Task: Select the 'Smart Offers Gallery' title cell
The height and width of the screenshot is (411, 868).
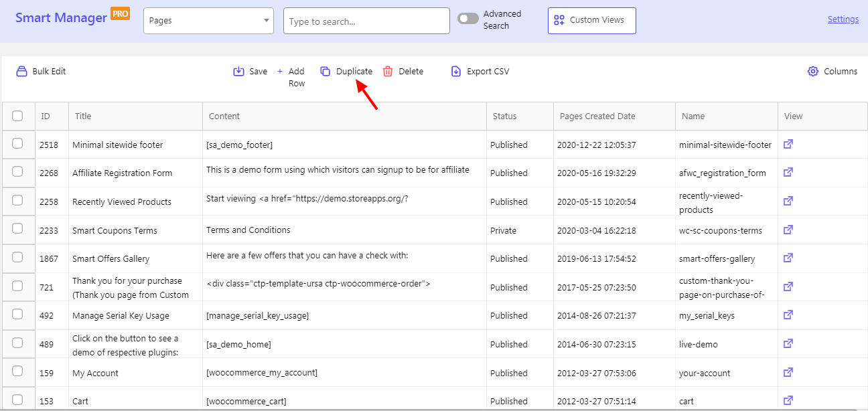Action: (135, 258)
